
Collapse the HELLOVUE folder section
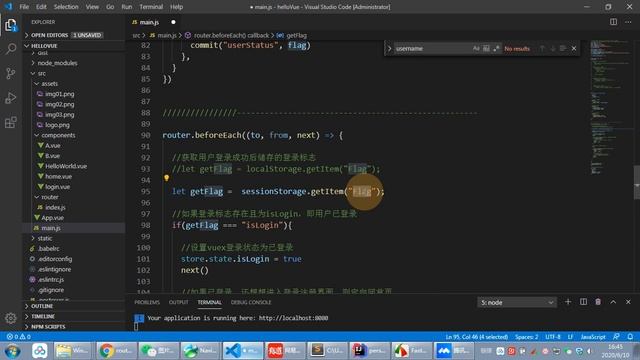(x=73, y=46)
